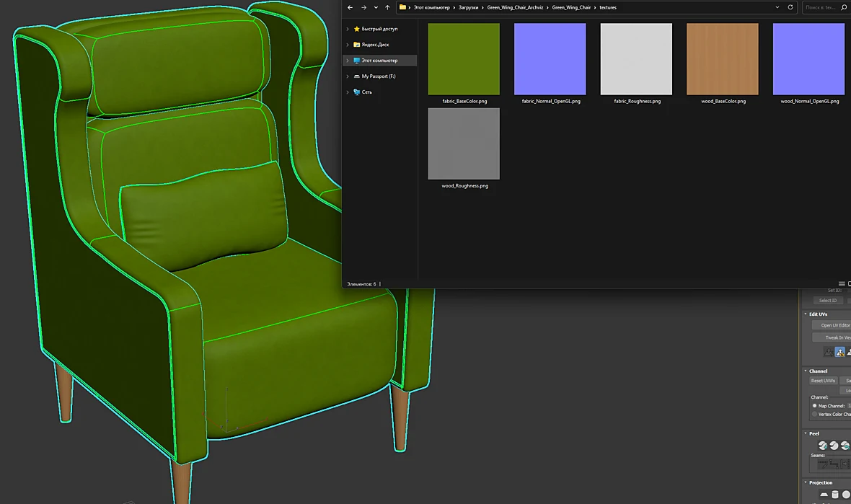Click the Reset UVWs button

tap(823, 381)
